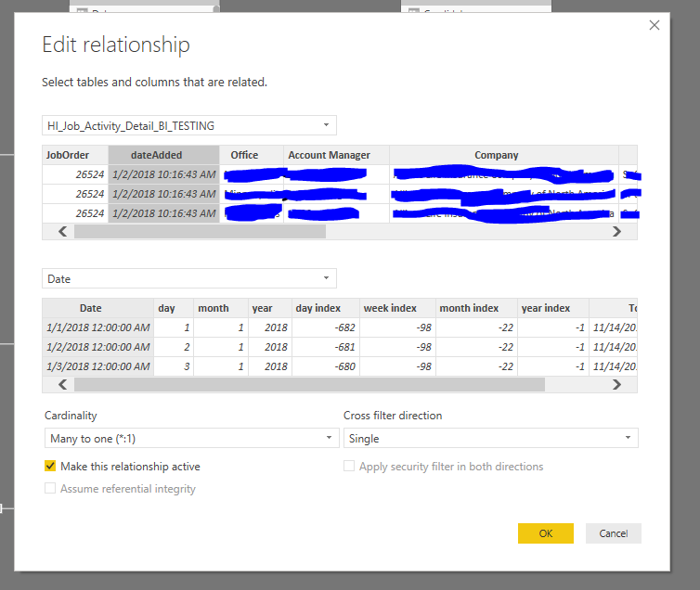This screenshot has width=700, height=590.
Task: Click the OK button
Action: [x=546, y=533]
